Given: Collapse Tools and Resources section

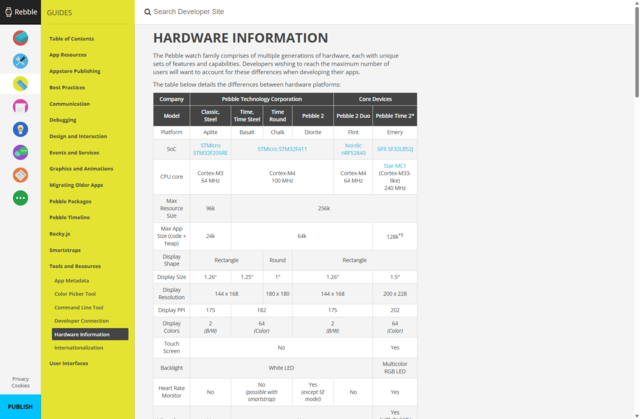Looking at the screenshot, I should 75,266.
